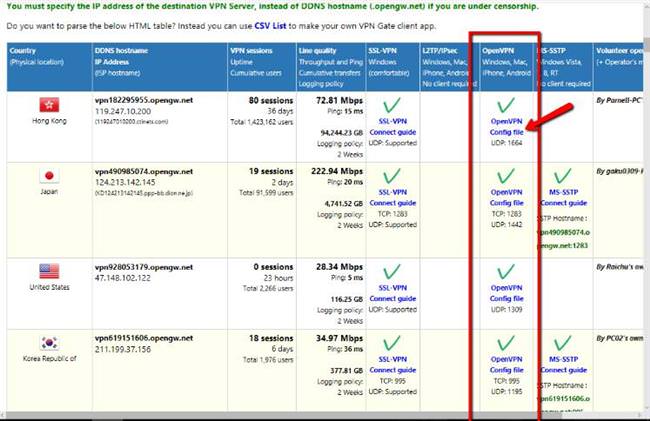The width and height of the screenshot is (650, 421).
Task: Click OpenVPN green checkmark in Hong Kong row
Action: [506, 105]
